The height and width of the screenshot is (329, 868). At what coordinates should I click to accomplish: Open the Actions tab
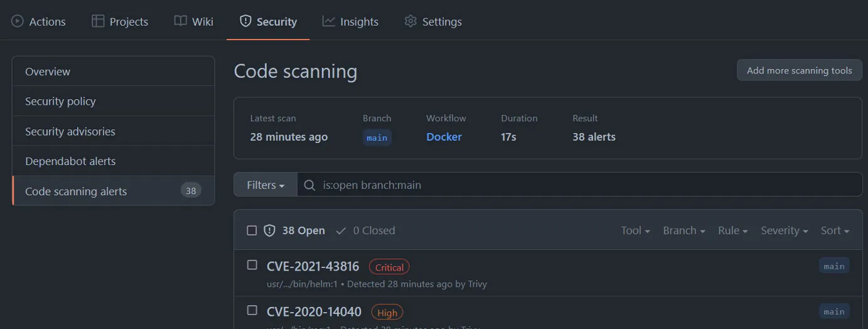pyautogui.click(x=38, y=21)
